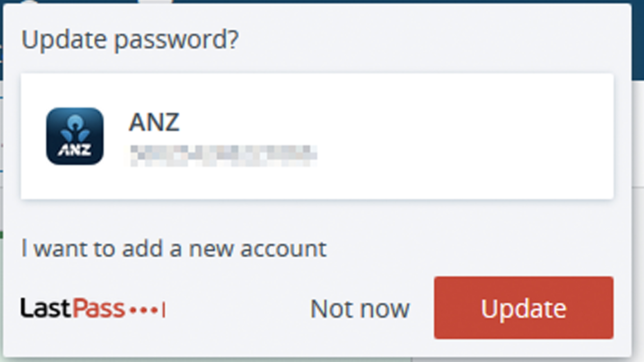The height and width of the screenshot is (362, 644).
Task: Select the ANZ account name text
Action: (x=154, y=122)
